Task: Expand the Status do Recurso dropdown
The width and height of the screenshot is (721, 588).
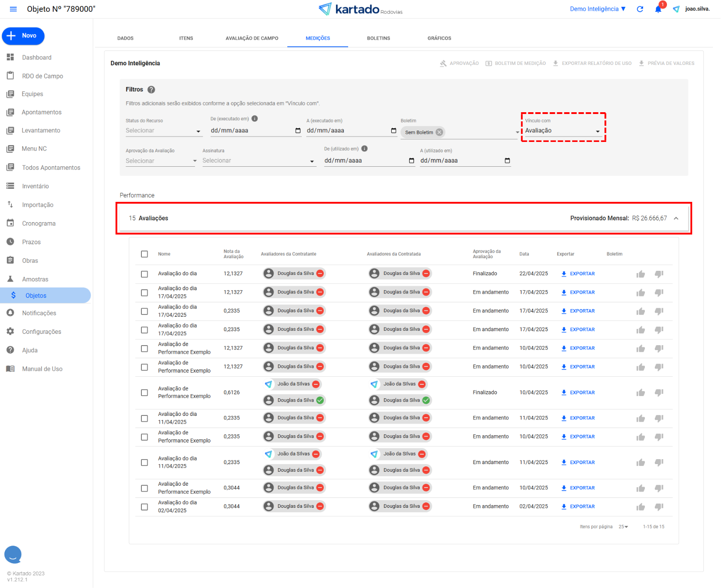Action: click(163, 131)
